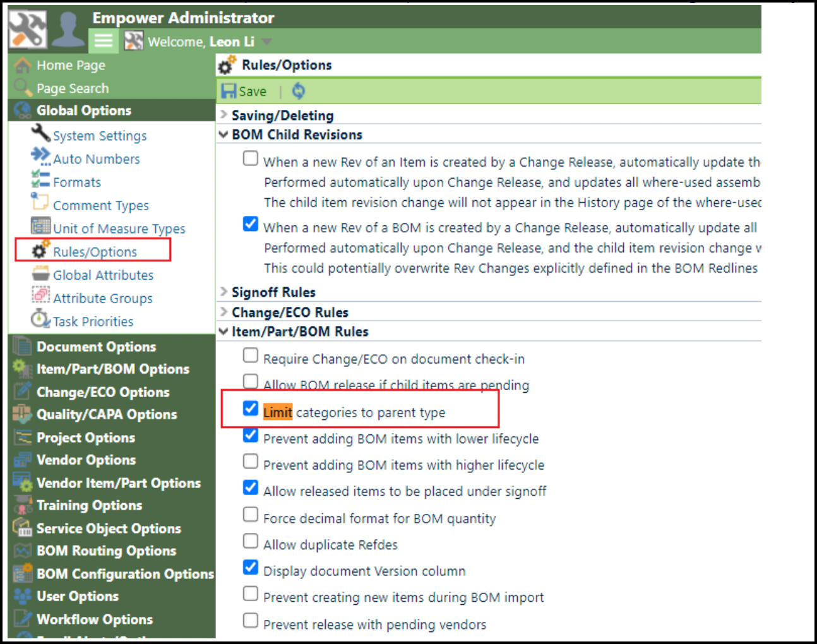Open System Settings link
This screenshot has height=644, width=817.
(x=100, y=136)
